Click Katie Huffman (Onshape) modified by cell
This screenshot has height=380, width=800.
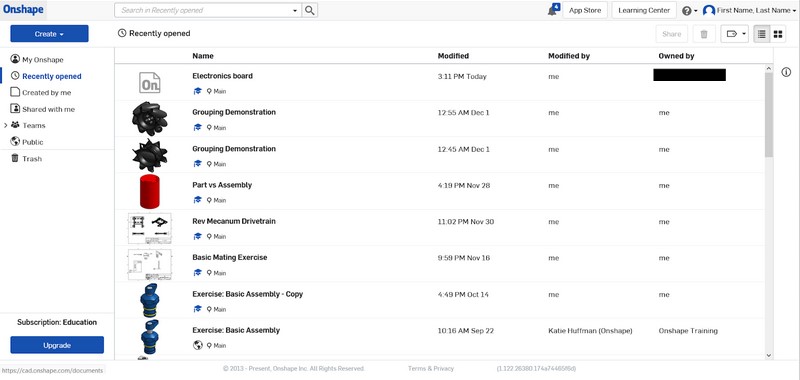tap(590, 331)
